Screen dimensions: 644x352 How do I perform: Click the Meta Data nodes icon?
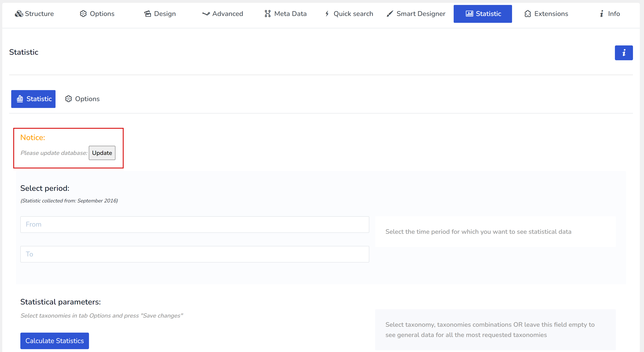[x=268, y=14]
